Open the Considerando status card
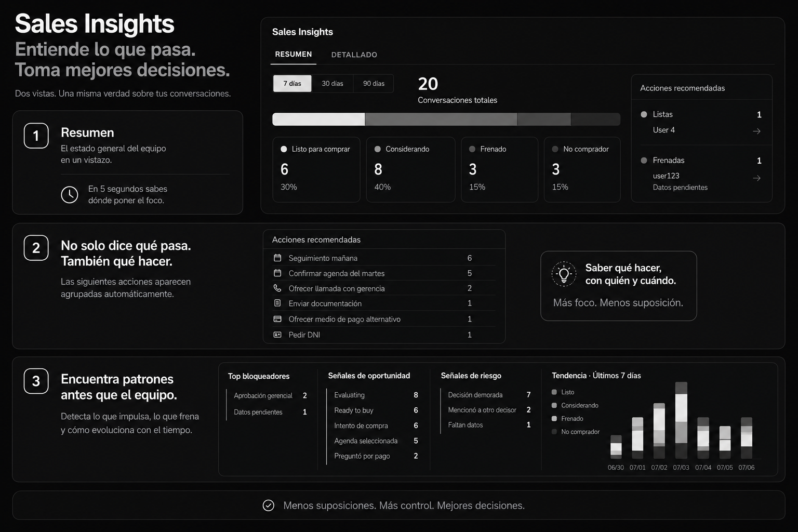 click(x=410, y=169)
